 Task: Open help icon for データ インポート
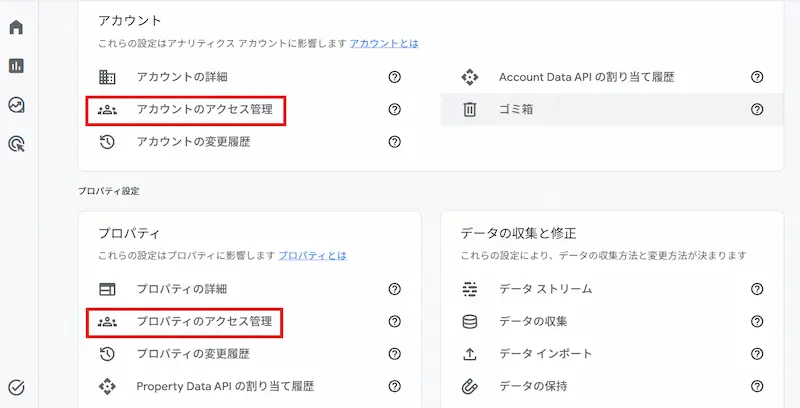point(757,354)
